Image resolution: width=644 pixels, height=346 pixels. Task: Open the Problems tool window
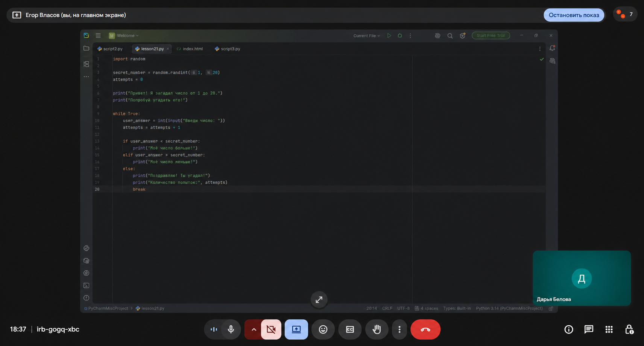pyautogui.click(x=86, y=298)
